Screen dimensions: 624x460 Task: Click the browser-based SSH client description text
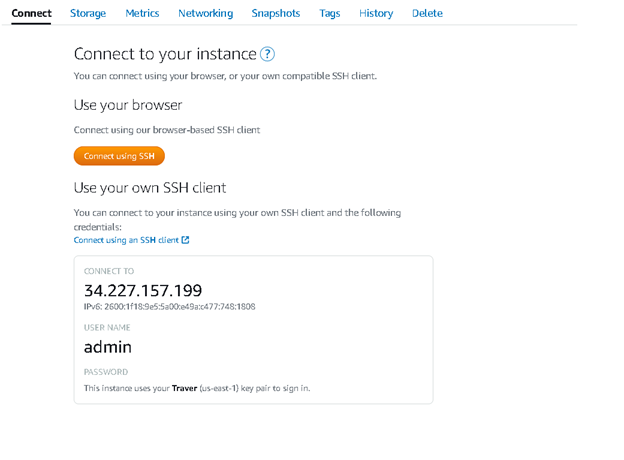167,130
